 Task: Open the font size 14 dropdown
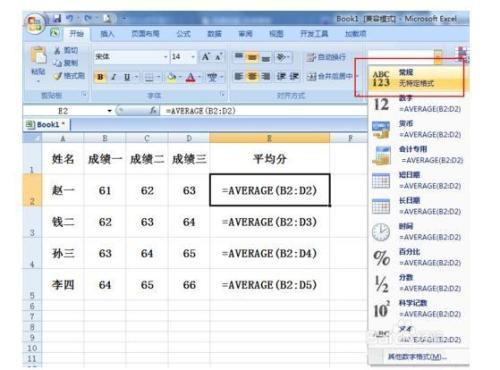[x=193, y=57]
